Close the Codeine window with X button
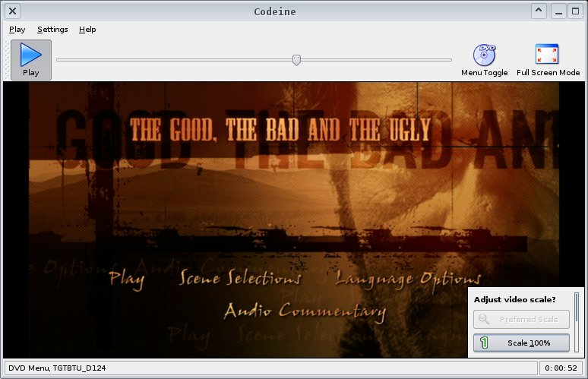588x379 pixels. pos(12,11)
